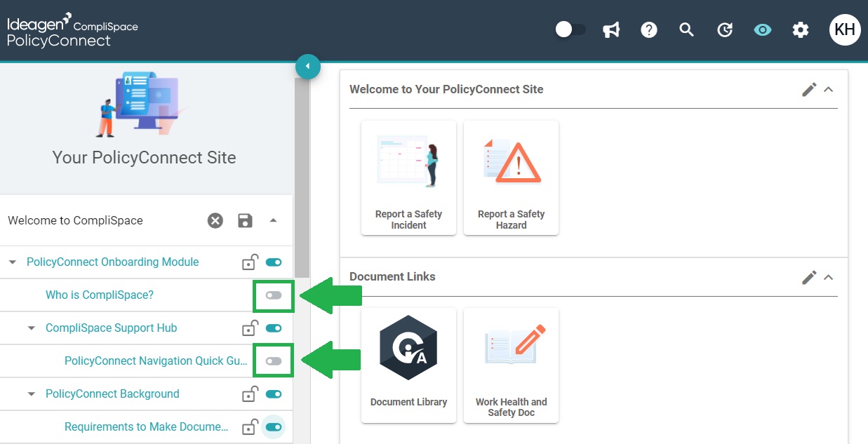Image resolution: width=868 pixels, height=444 pixels.
Task: Save the navigation with the floppy disk icon
Action: pos(245,220)
